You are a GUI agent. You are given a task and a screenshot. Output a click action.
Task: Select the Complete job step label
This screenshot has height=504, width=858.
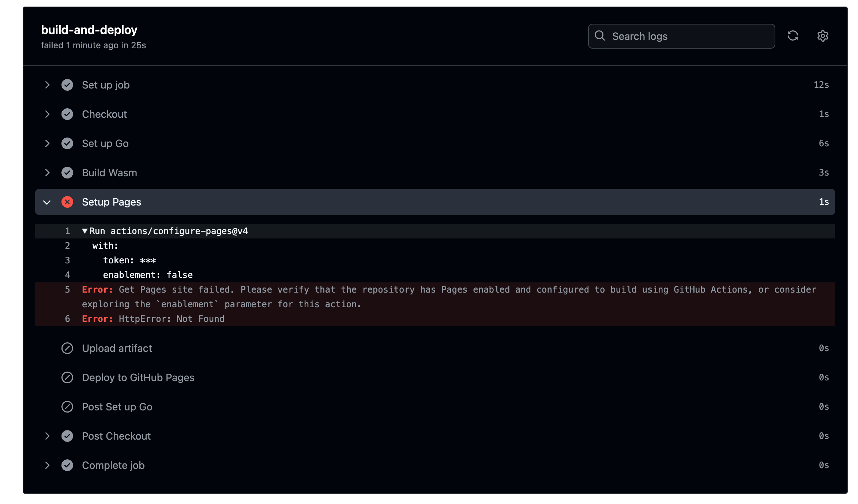tap(113, 465)
